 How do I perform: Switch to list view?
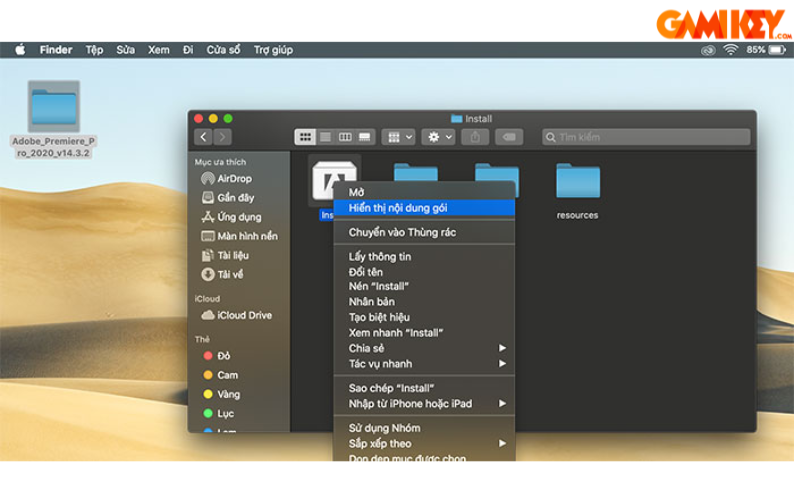[326, 137]
